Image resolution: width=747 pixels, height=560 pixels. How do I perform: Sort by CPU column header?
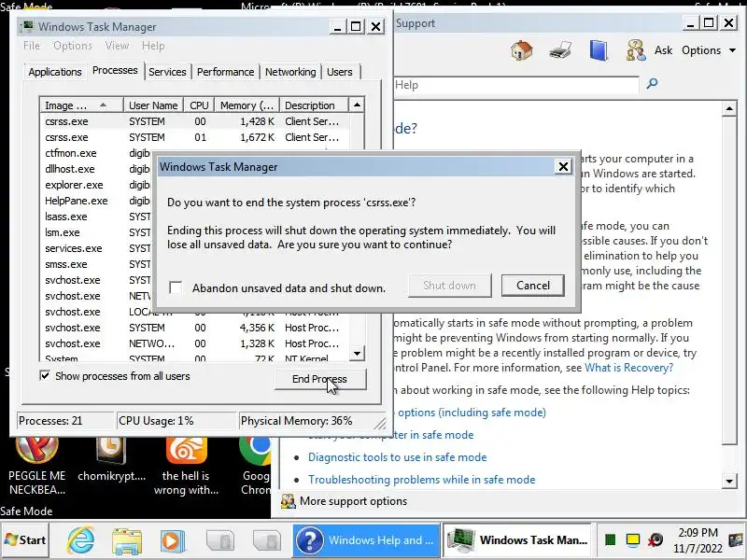(199, 105)
